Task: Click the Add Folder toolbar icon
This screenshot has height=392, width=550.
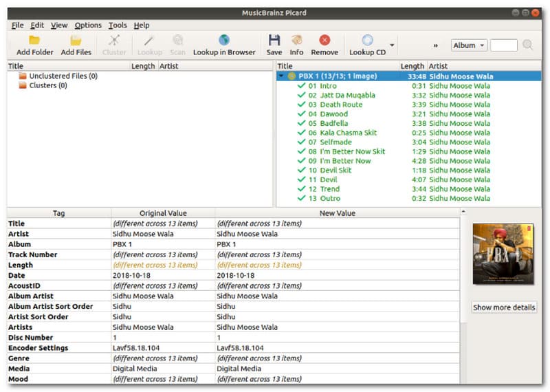Action: 34,41
